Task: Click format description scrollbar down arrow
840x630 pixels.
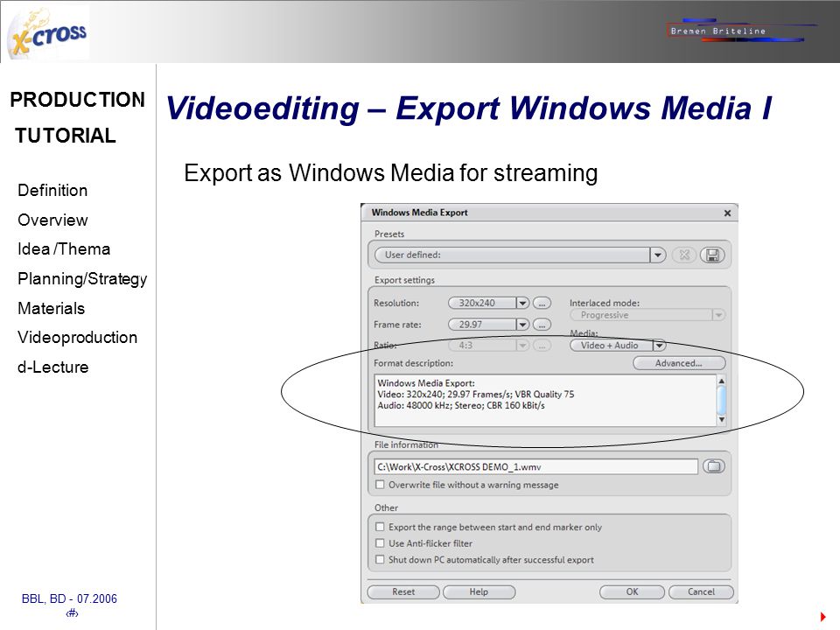Action: pos(722,419)
